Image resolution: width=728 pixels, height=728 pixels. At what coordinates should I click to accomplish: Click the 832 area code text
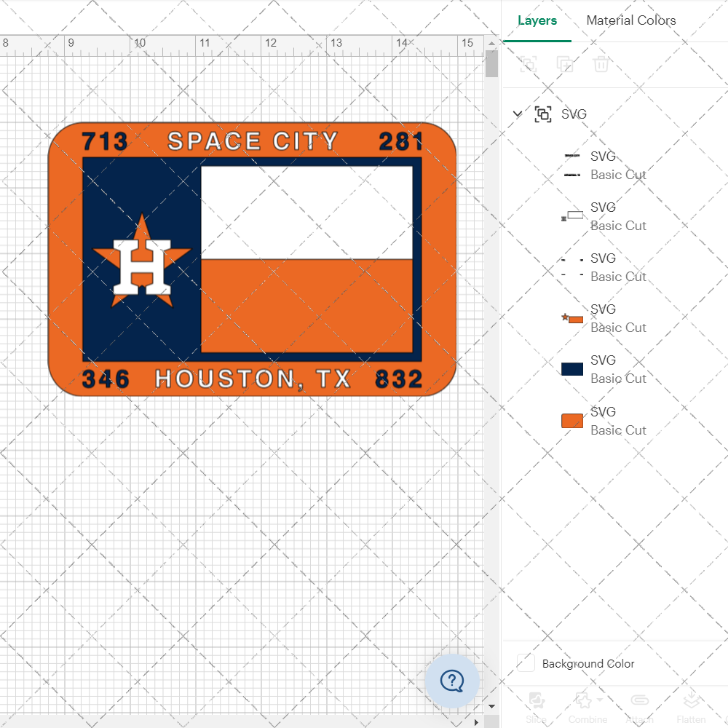click(x=399, y=379)
